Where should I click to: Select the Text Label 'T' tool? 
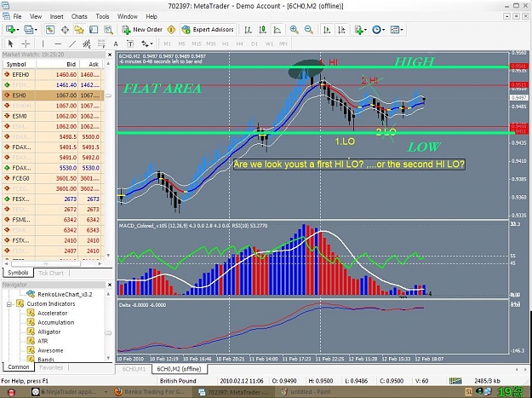tap(130, 43)
